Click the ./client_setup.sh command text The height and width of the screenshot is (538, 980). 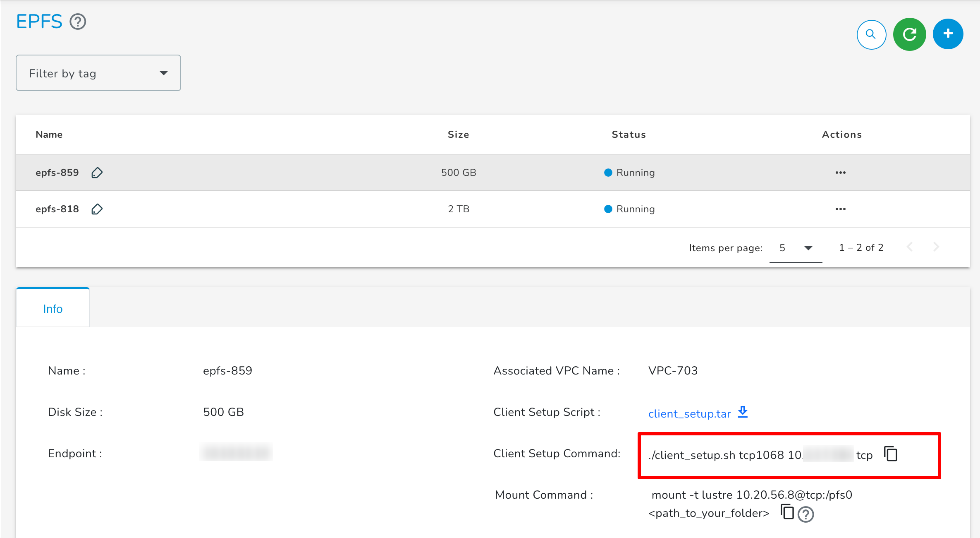point(760,455)
